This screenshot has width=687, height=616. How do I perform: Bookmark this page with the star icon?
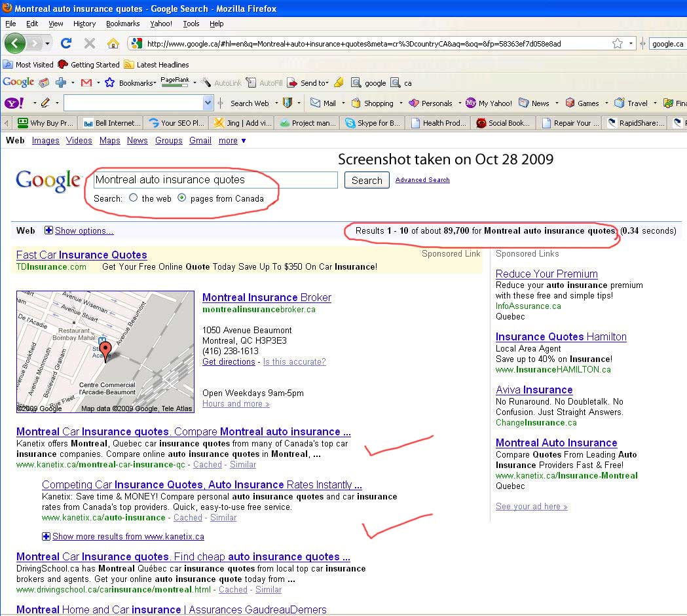click(618, 44)
